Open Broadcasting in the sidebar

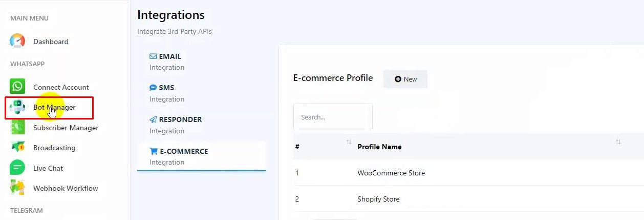[54, 148]
